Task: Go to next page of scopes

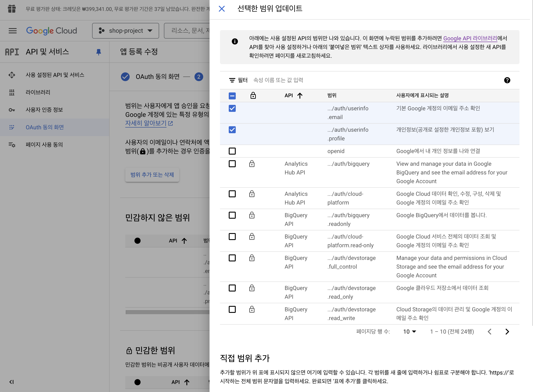Action: (x=507, y=331)
